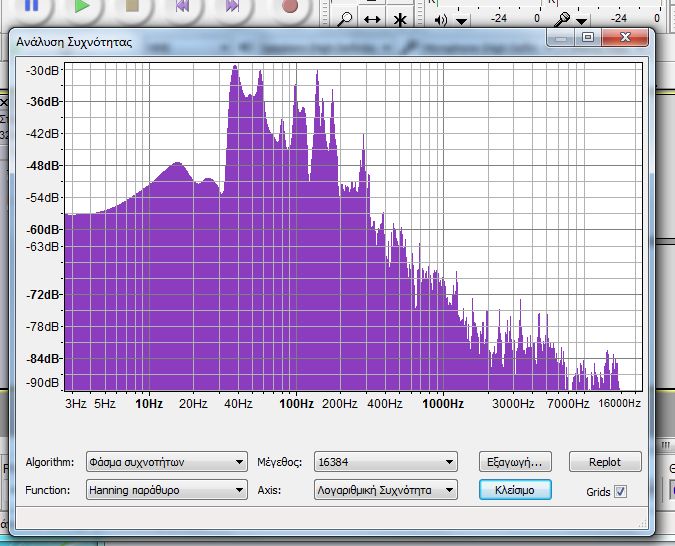Click the -30dB label on level axis
Screen dimensions: 675x546
[42, 71]
